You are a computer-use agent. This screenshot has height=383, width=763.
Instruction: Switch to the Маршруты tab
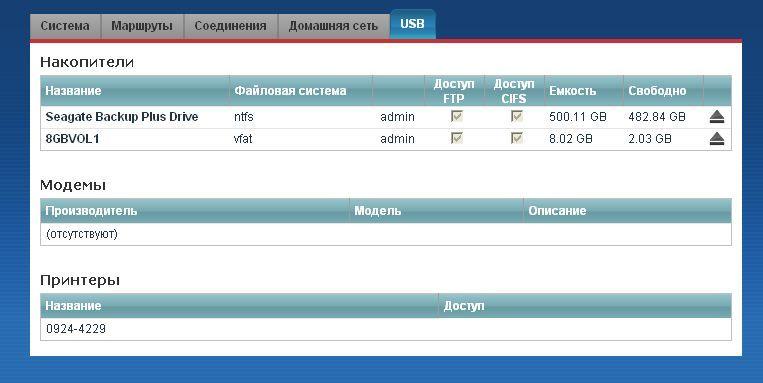142,26
